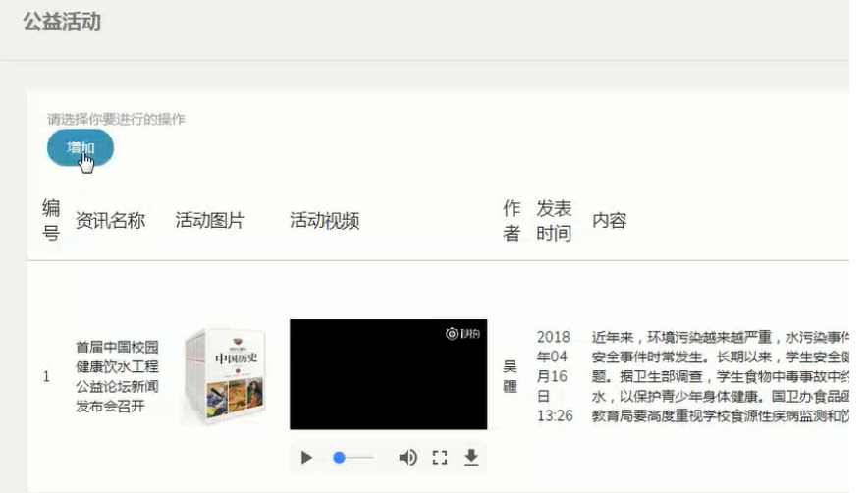
Task: Download the video with the arrow icon
Action: click(x=471, y=458)
